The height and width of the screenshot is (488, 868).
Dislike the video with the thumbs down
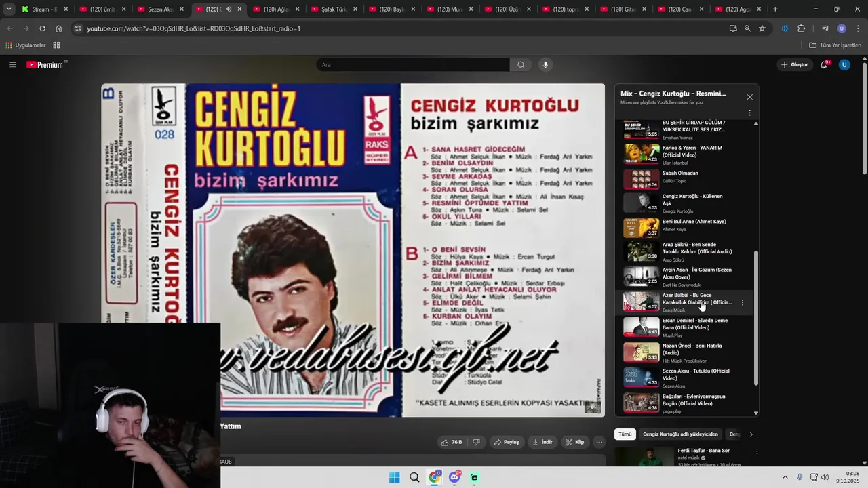(476, 442)
